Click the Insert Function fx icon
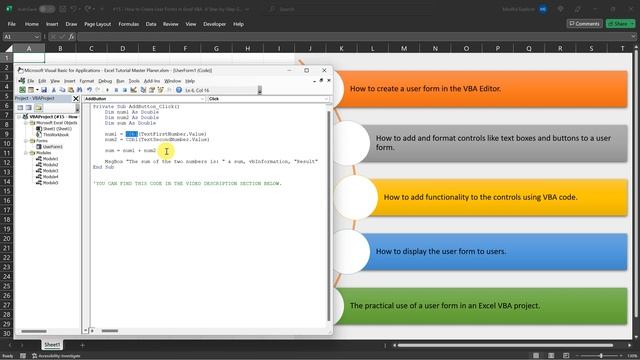This screenshot has width=640, height=360. (71, 37)
